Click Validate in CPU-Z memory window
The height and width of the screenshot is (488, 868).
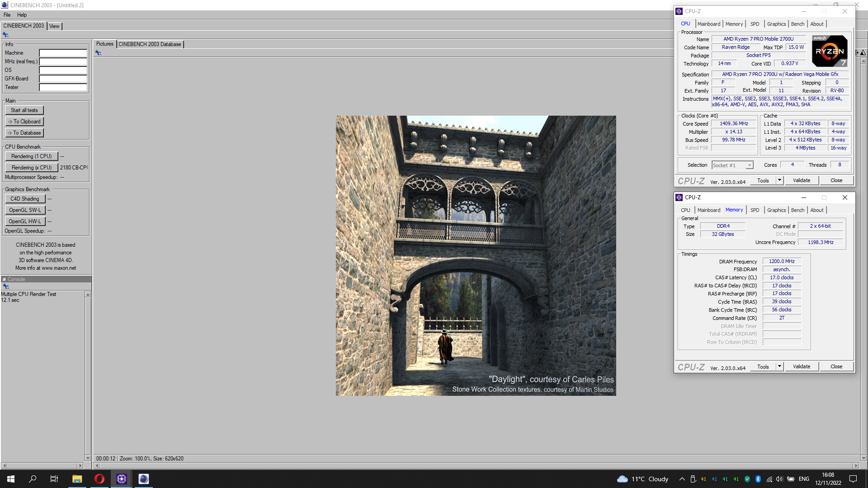tap(802, 366)
